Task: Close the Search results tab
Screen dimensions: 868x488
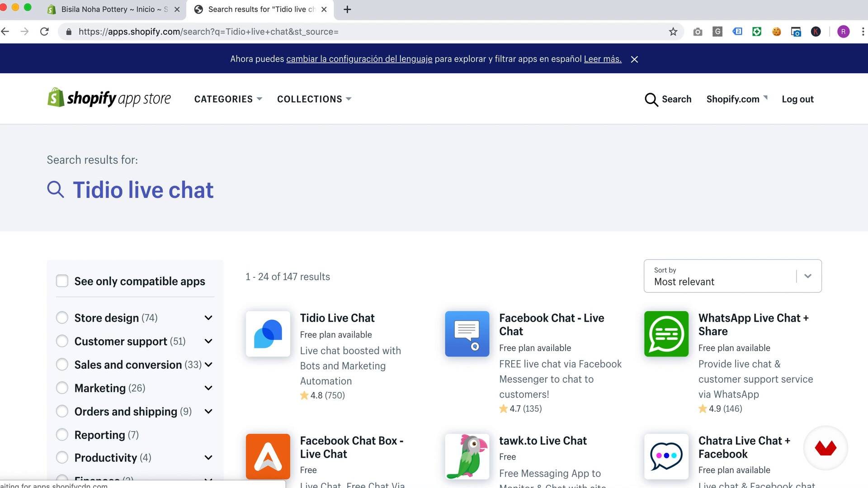Action: 324,9
